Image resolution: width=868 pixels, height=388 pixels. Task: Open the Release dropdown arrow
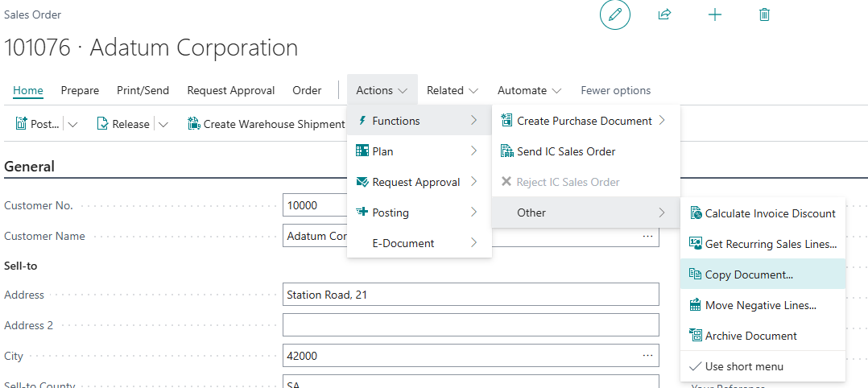(x=163, y=125)
